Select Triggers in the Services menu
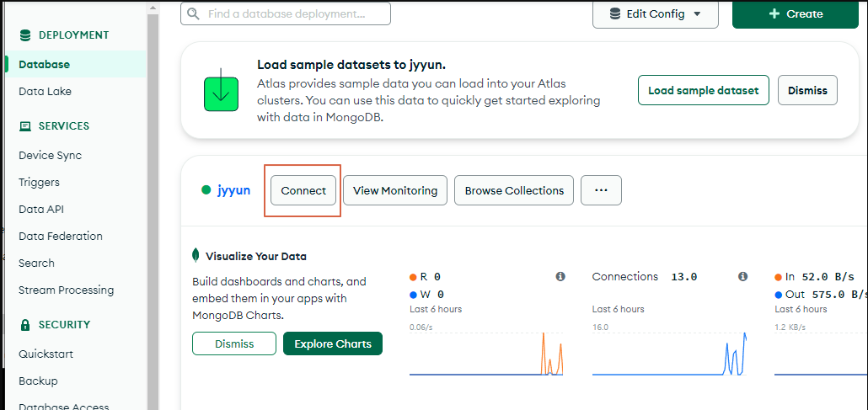The image size is (868, 410). [40, 182]
